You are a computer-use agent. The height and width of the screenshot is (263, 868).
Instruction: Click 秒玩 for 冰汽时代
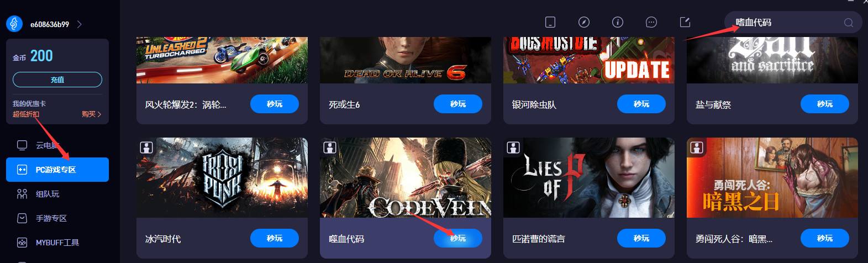point(275,238)
